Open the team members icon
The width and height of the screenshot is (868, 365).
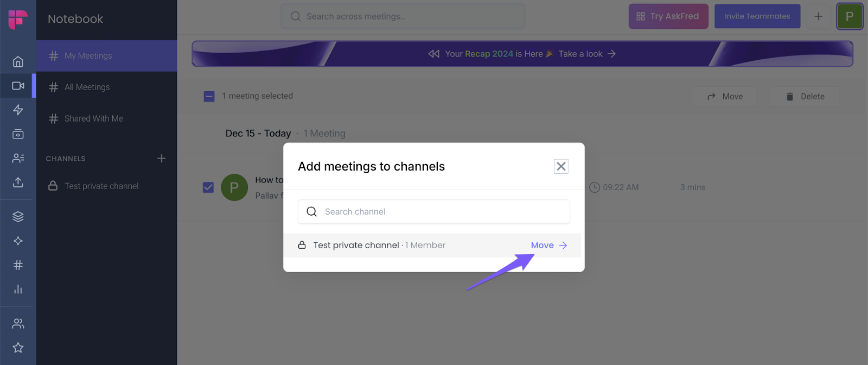(x=18, y=324)
